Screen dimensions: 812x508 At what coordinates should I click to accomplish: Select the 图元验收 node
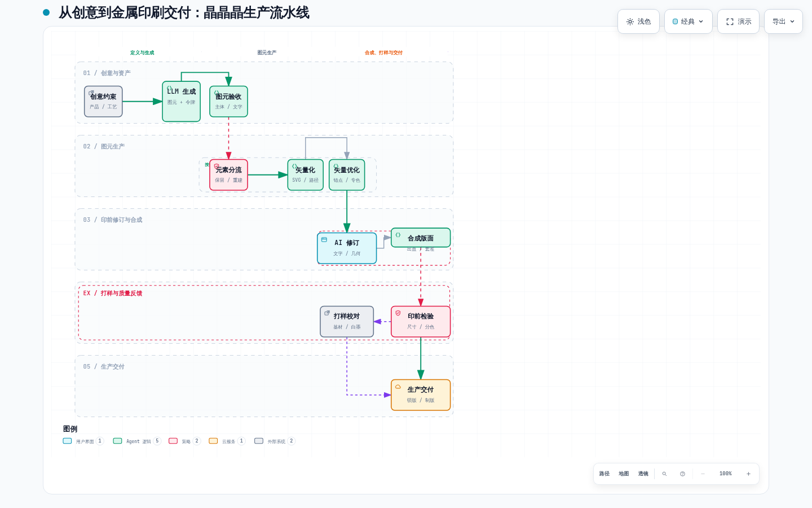click(228, 102)
